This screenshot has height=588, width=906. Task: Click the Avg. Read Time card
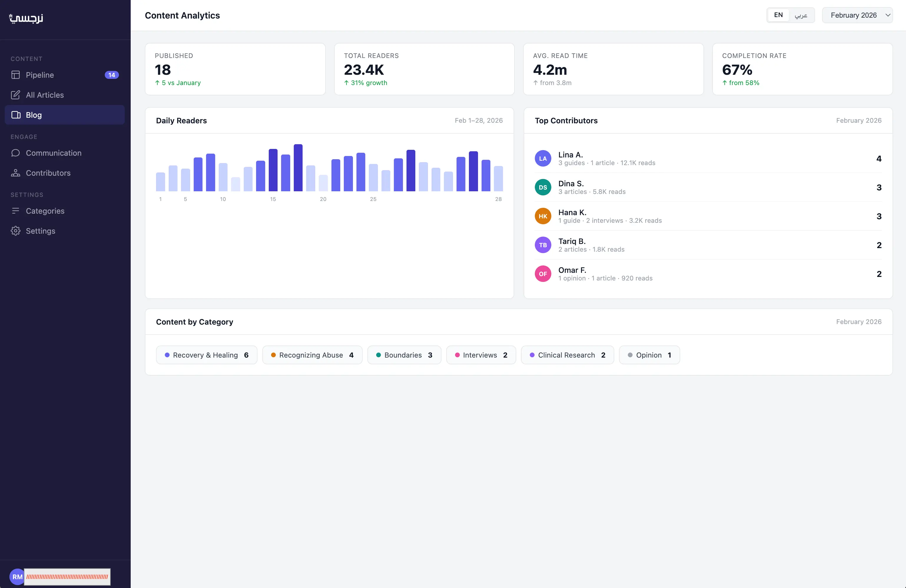(613, 69)
